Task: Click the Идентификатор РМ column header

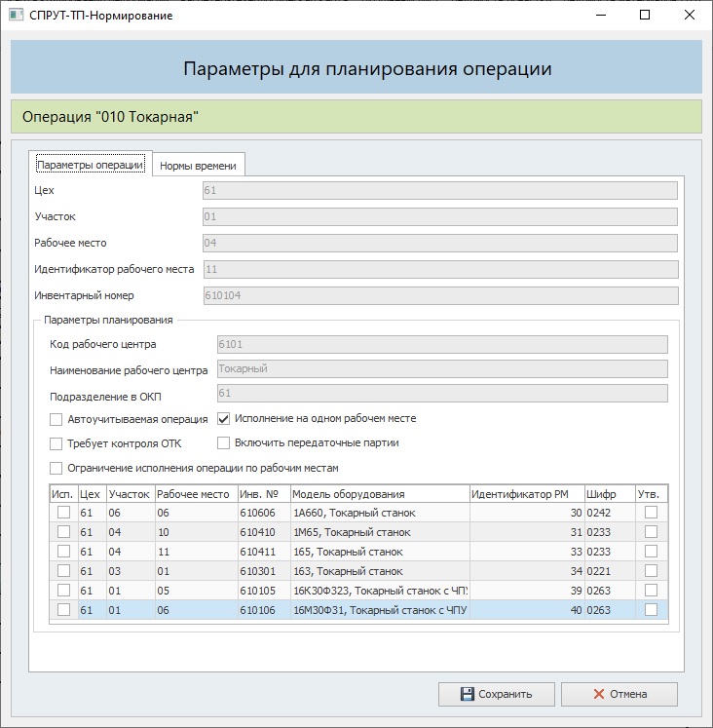Action: click(525, 494)
